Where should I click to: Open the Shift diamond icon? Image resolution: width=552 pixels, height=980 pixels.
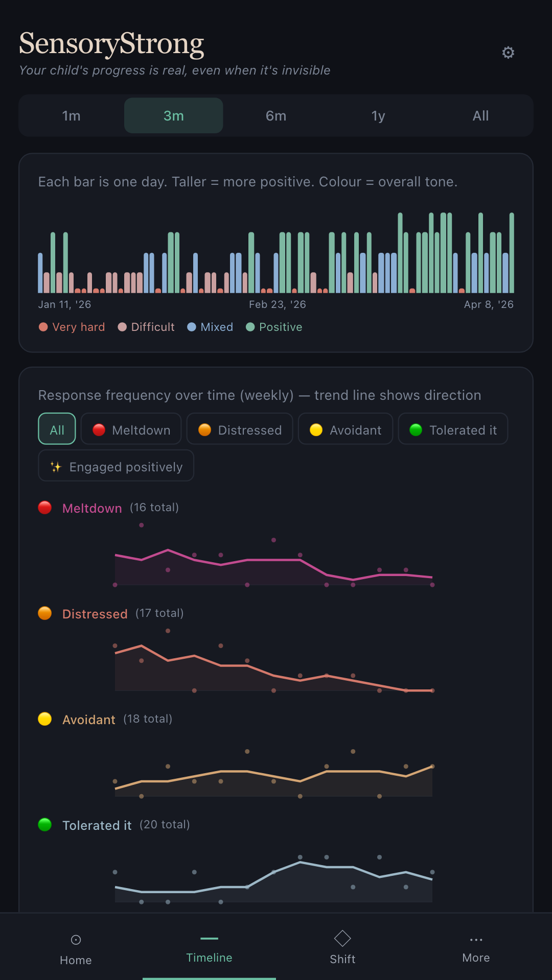[342, 939]
